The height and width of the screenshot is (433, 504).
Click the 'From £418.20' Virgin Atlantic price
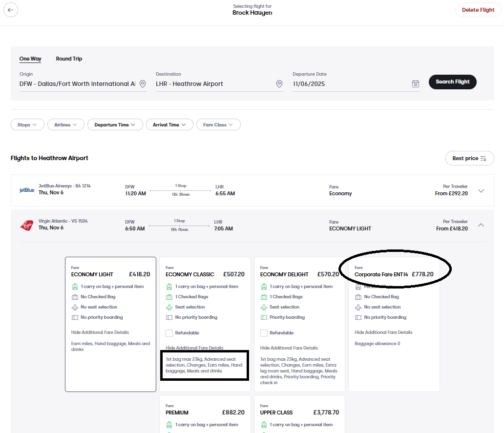(x=452, y=229)
